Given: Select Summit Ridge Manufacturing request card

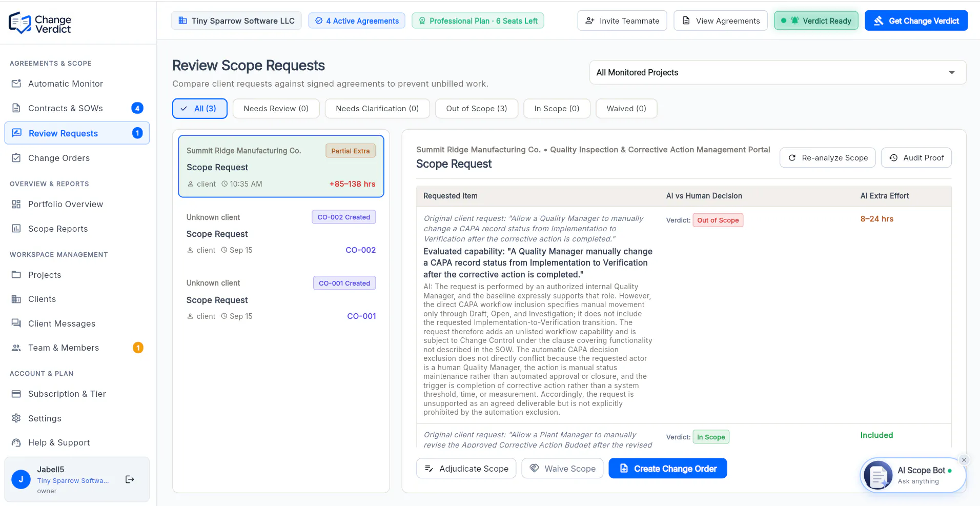Looking at the screenshot, I should click(281, 166).
